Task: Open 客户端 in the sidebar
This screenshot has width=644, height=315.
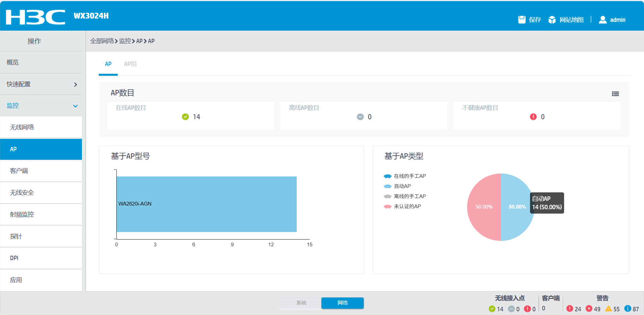Action: [41, 171]
